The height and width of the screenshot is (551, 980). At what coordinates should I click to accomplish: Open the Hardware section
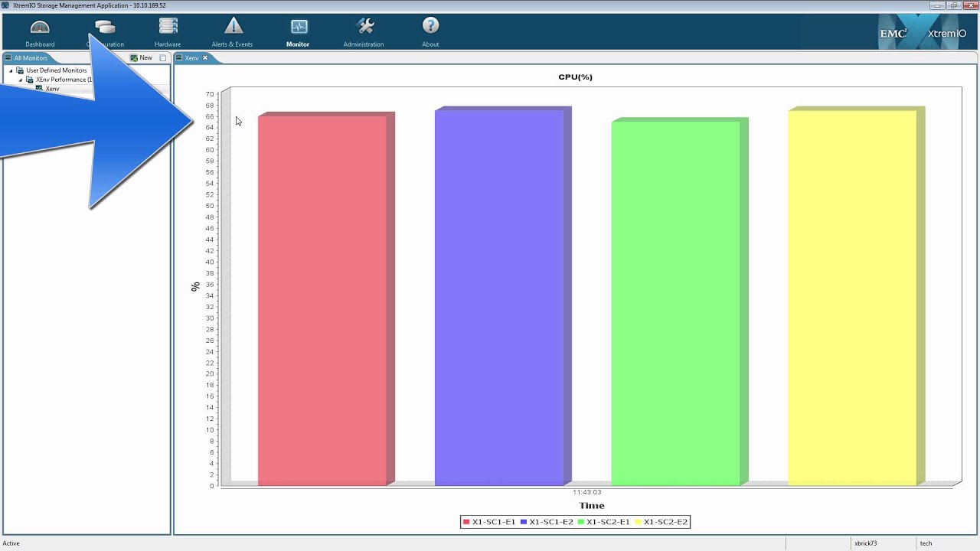[168, 34]
